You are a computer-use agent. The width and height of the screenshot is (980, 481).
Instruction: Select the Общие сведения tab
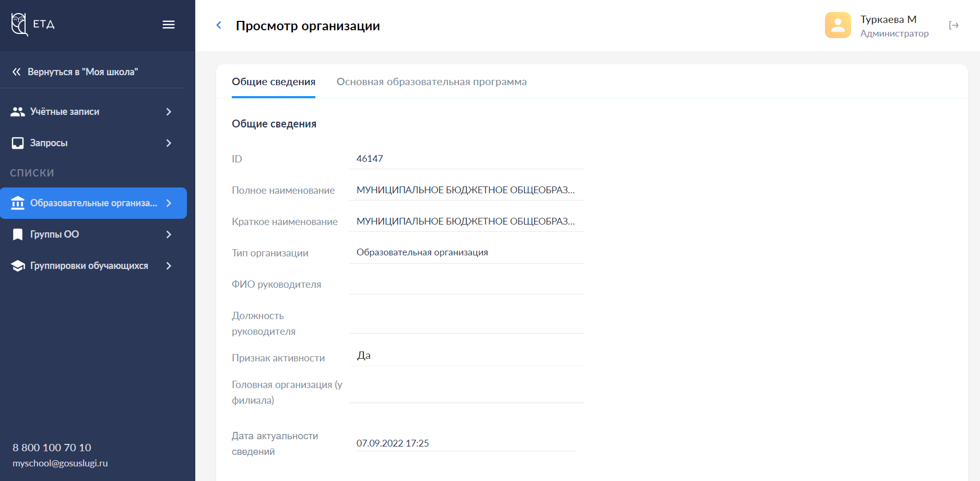[x=273, y=82]
